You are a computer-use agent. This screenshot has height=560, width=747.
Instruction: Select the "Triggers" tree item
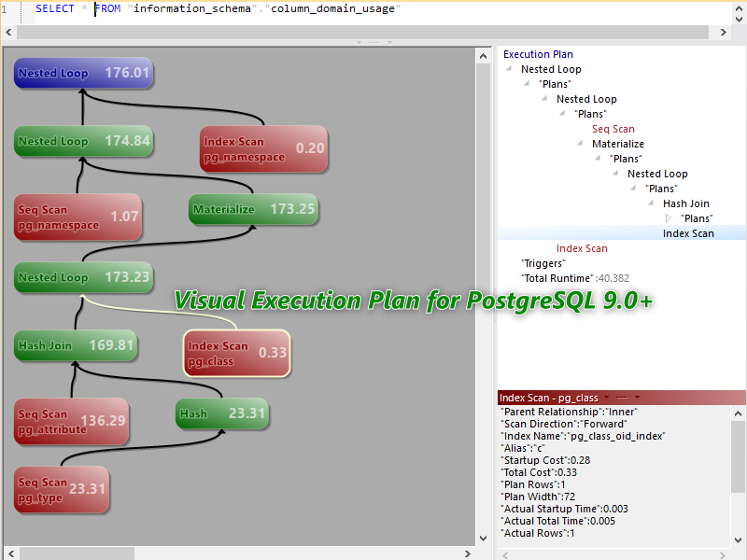543,263
